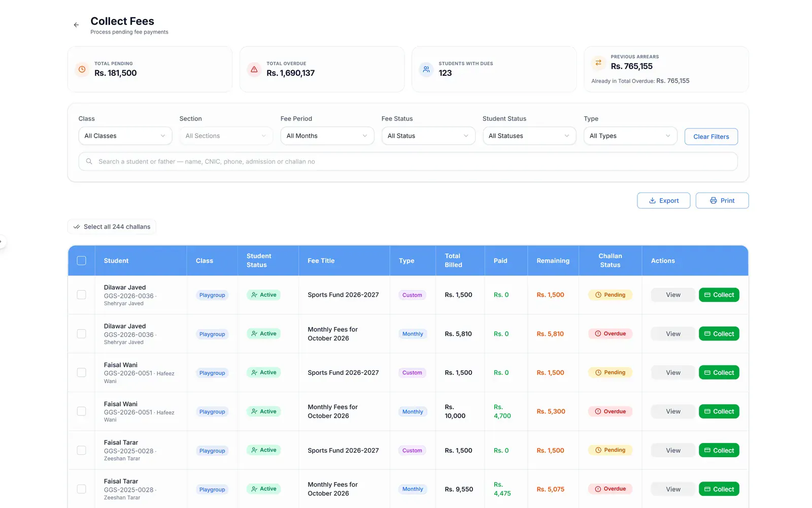The image size is (812, 508).
Task: Collect Dilawar Javed's Sports Fund payment
Action: click(719, 295)
